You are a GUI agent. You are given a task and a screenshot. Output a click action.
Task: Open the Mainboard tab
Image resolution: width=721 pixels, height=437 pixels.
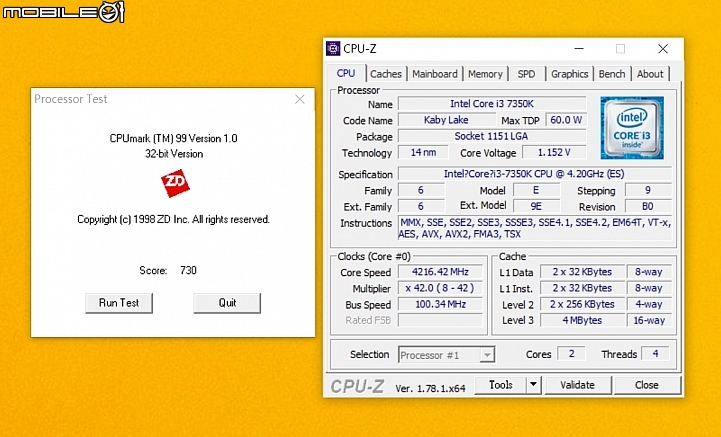click(435, 74)
